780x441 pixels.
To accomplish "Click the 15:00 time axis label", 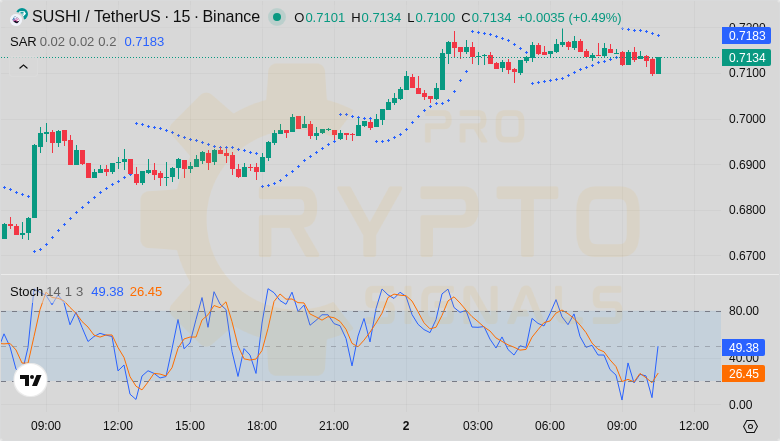I will point(190,426).
